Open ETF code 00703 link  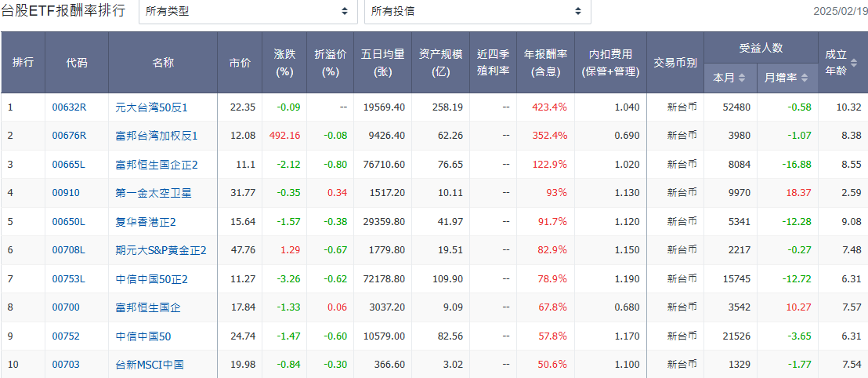click(x=66, y=365)
